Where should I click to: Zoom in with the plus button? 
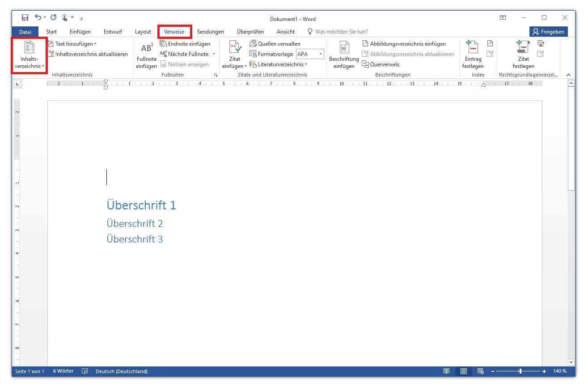pyautogui.click(x=544, y=371)
